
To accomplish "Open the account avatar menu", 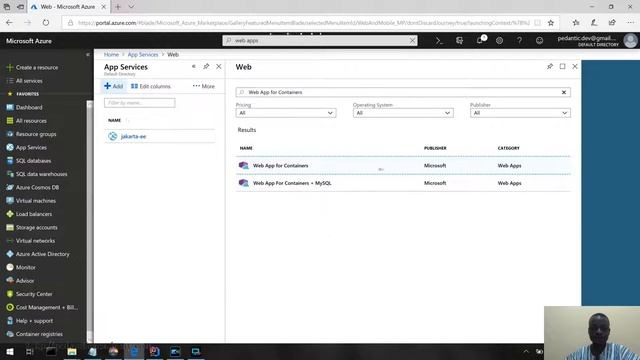I will (630, 40).
